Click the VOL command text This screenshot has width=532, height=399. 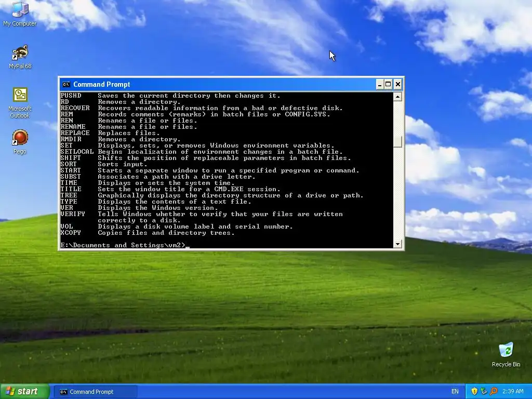tap(66, 227)
